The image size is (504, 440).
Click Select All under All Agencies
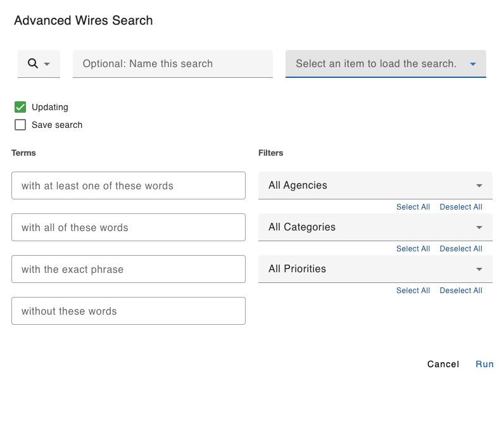click(x=413, y=207)
